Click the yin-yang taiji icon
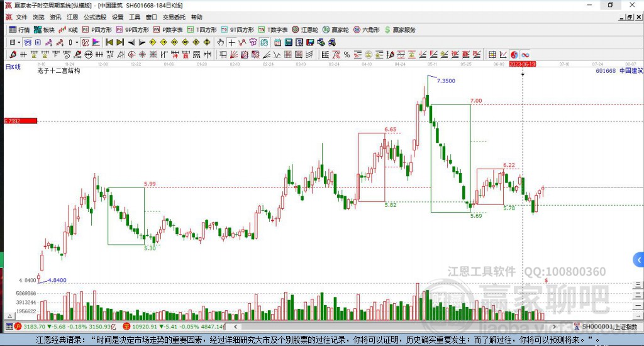 click(514, 55)
